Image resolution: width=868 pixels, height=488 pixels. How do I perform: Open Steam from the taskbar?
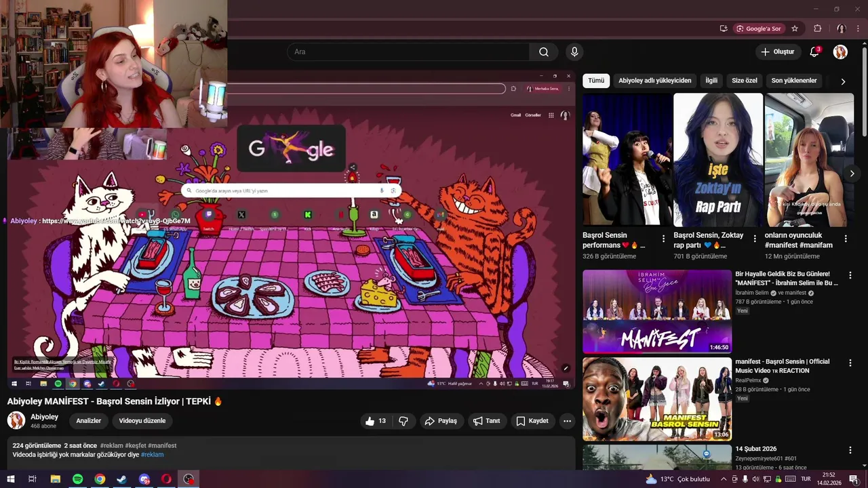click(121, 479)
